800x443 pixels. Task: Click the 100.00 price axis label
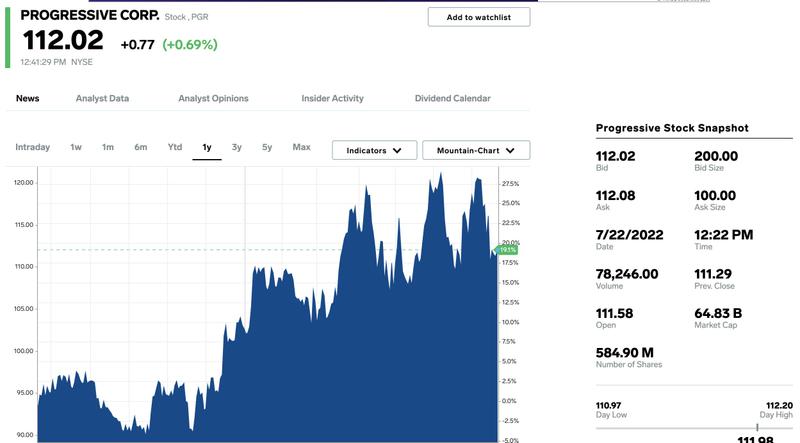pos(23,351)
